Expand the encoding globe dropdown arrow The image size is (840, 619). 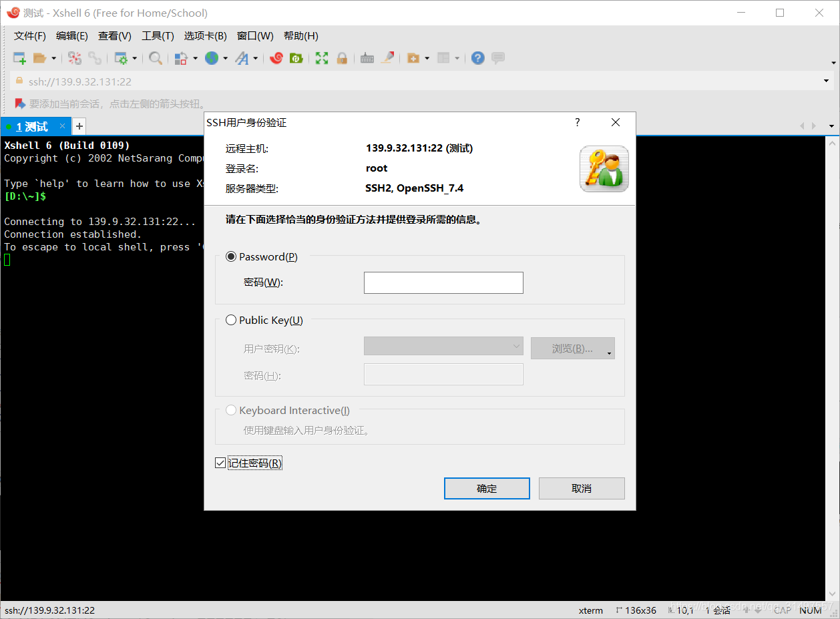click(x=225, y=58)
